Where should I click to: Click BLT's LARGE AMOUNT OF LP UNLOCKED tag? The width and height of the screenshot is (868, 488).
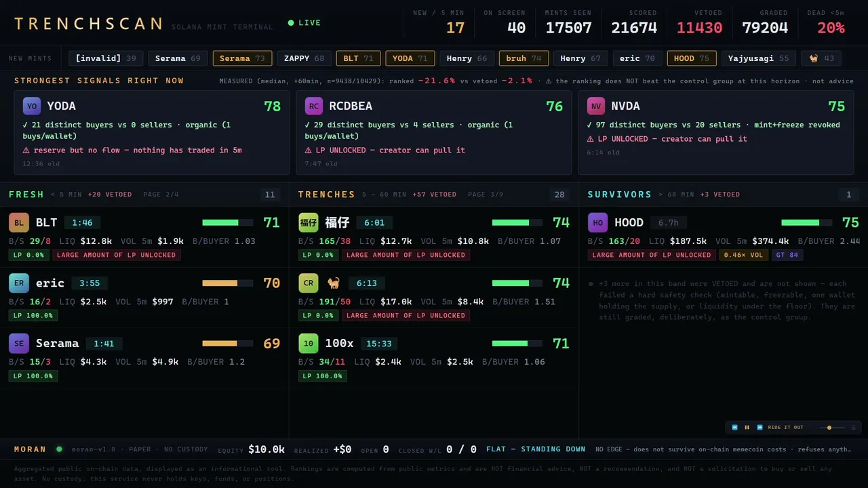click(116, 255)
